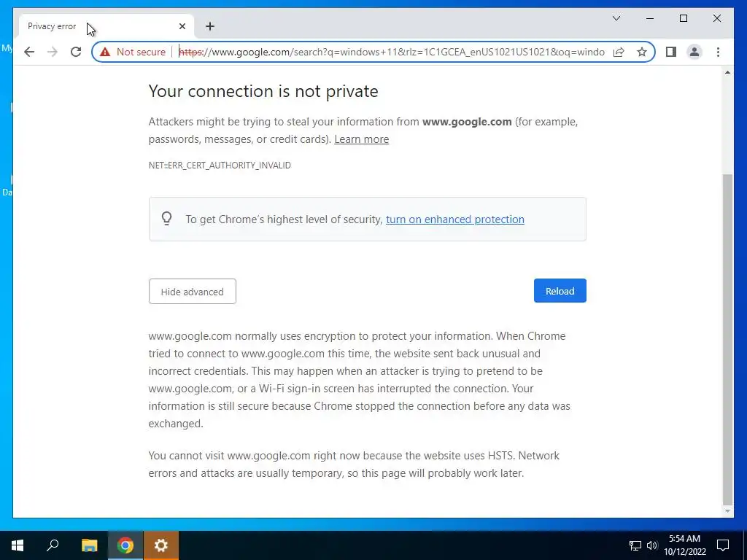Click the share this page icon
The height and width of the screenshot is (560, 747).
click(619, 52)
